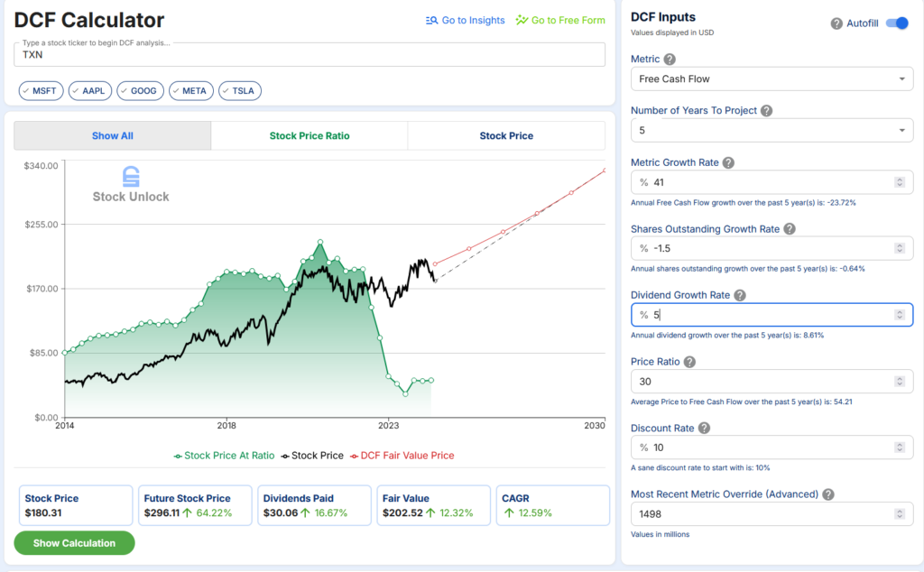Screen dimensions: 924x572
Task: Click the Price Ratio question mark icon
Action: tap(689, 362)
